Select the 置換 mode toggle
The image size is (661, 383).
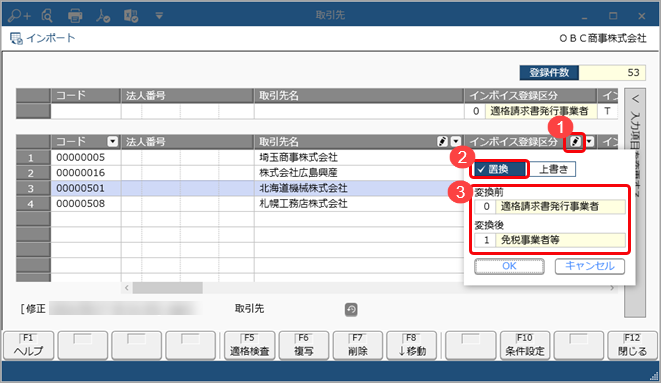(499, 169)
